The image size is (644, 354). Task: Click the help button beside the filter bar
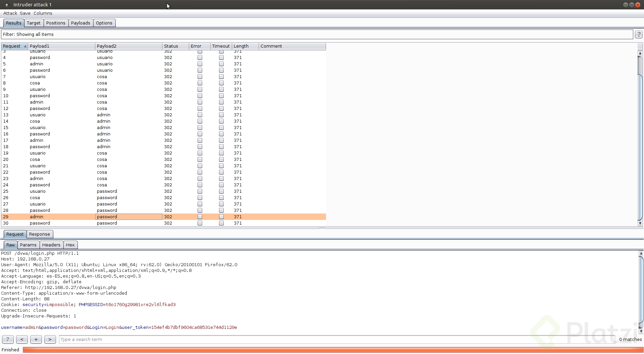click(x=639, y=35)
